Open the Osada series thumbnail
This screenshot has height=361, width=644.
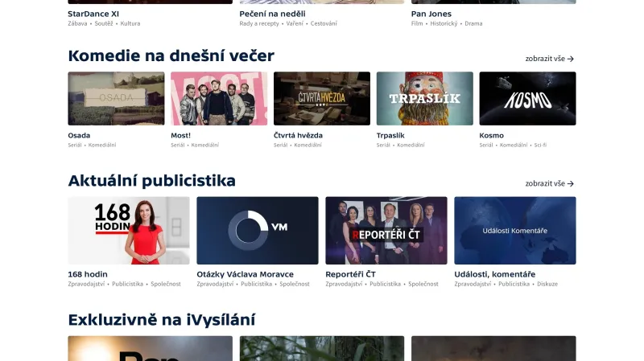(116, 98)
